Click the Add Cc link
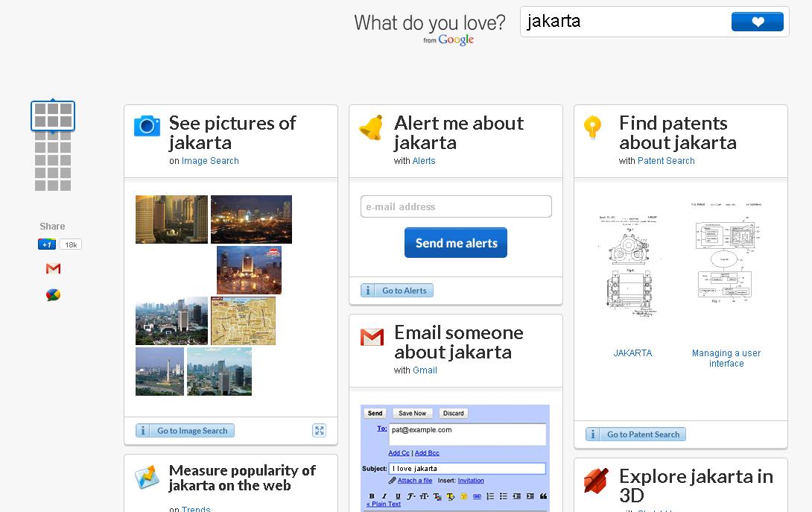Screen dimensions: 812x512 399,453
